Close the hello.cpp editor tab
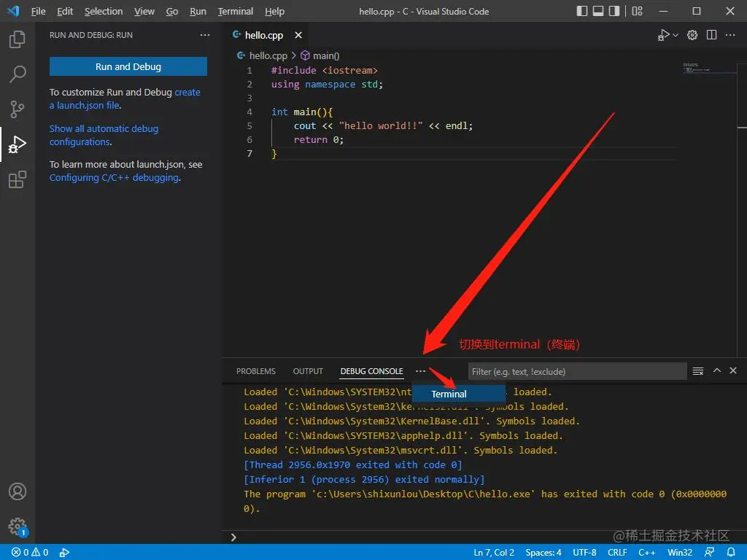The width and height of the screenshot is (747, 560). pyautogui.click(x=298, y=35)
